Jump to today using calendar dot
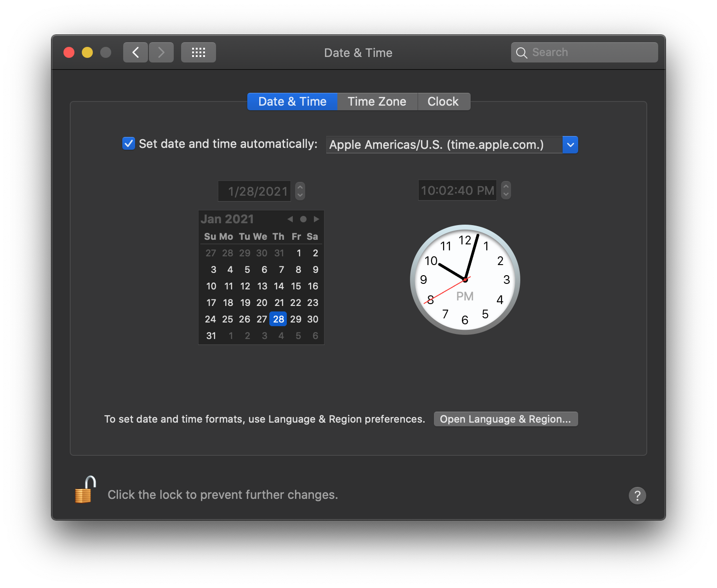Image resolution: width=717 pixels, height=588 pixels. pyautogui.click(x=303, y=219)
